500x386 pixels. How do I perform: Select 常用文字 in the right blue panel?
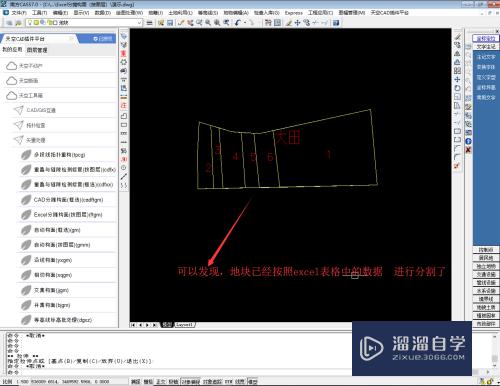[486, 98]
